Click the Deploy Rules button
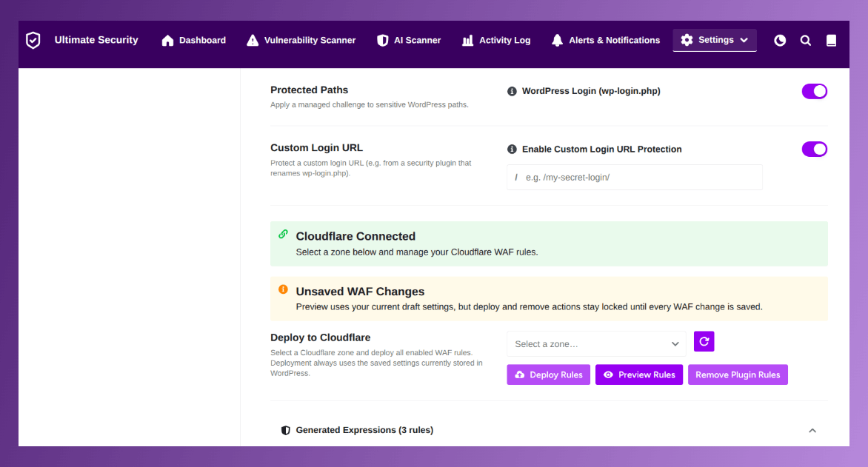 tap(549, 374)
